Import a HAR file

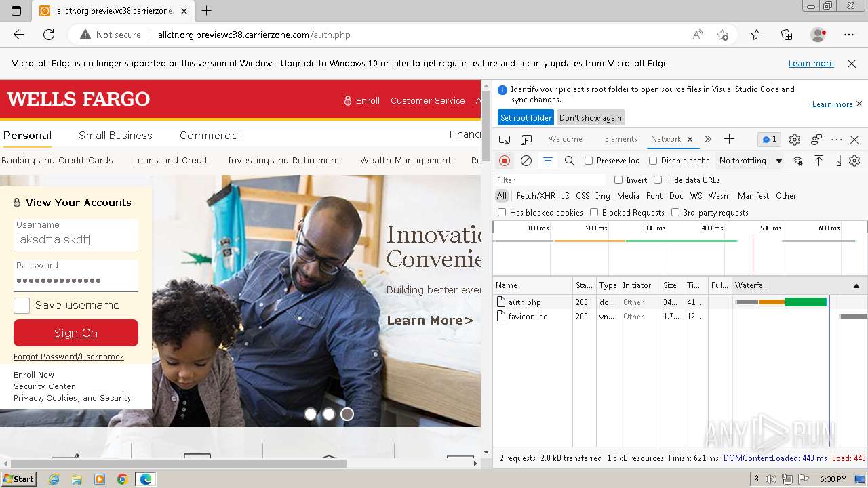point(819,161)
